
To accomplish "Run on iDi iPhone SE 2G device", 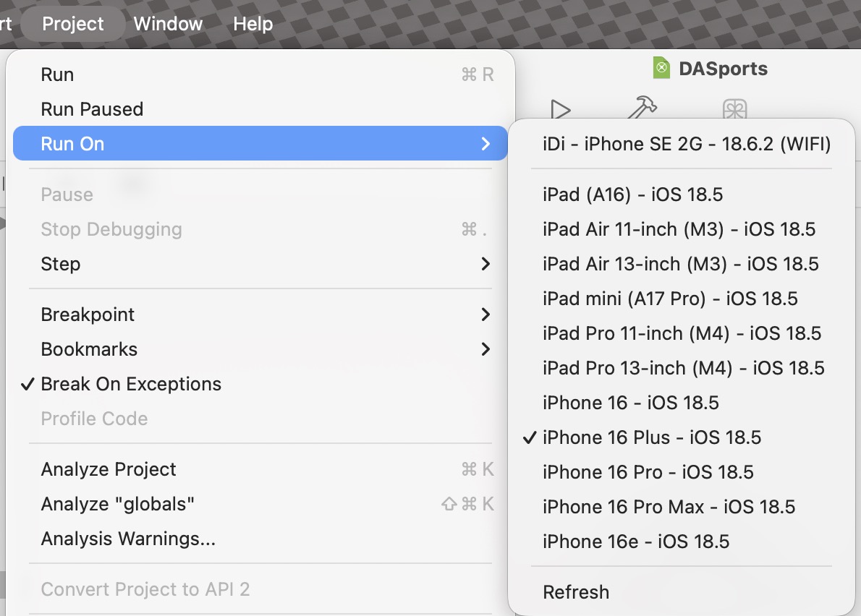I will click(x=686, y=144).
